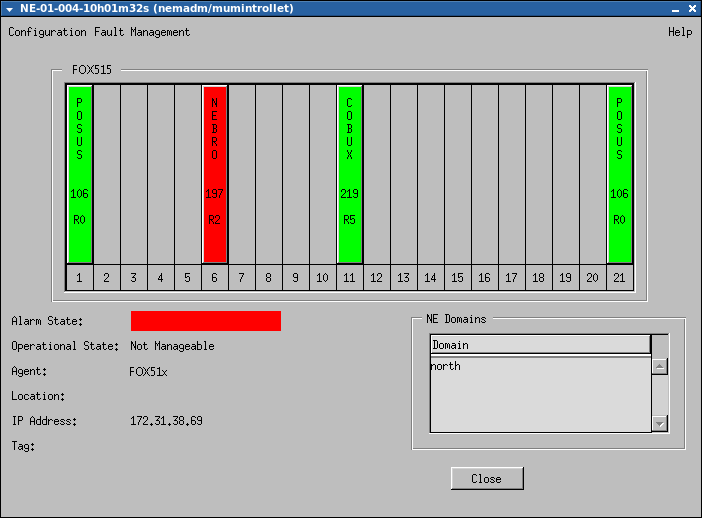Open the Configuration menu
702x518 pixels.
[x=47, y=32]
